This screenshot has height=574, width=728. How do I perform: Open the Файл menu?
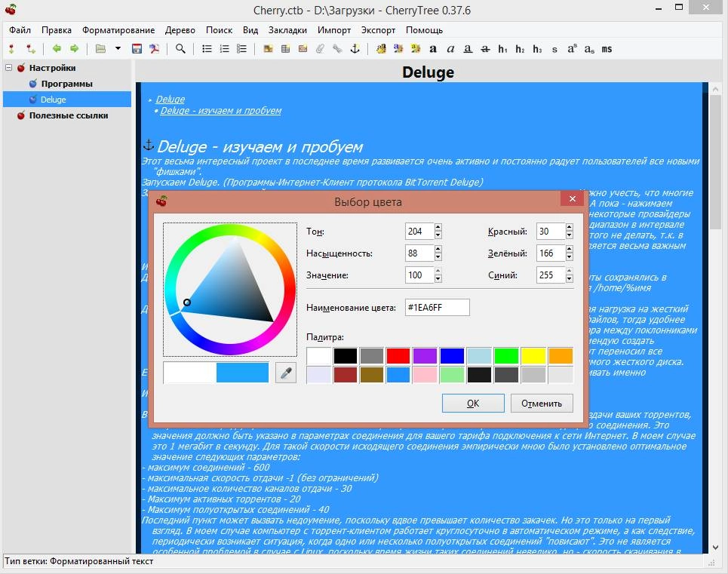[x=20, y=30]
